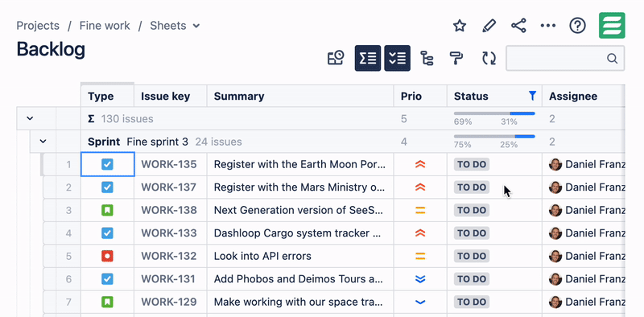Go to Projects breadcrumb

pyautogui.click(x=38, y=26)
